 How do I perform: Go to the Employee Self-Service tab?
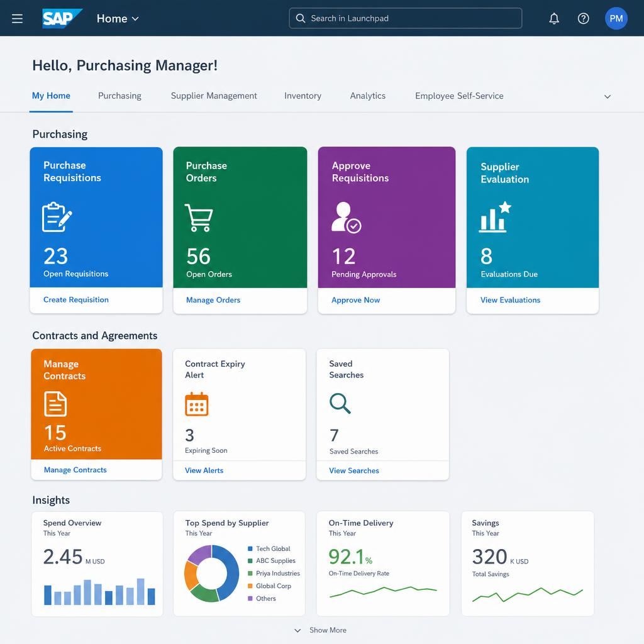tap(459, 96)
